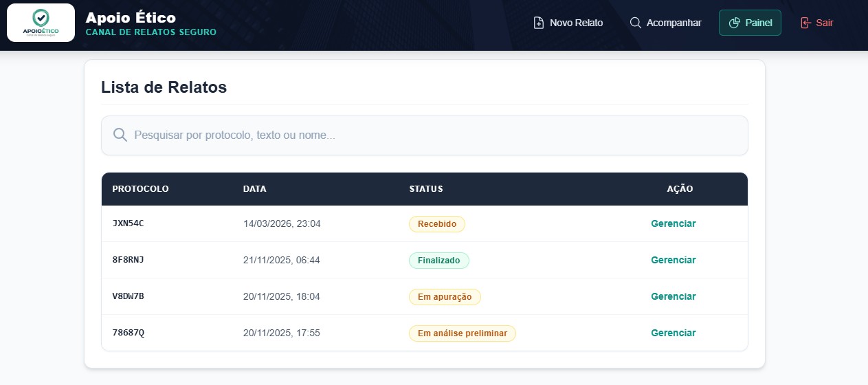Image resolution: width=868 pixels, height=385 pixels.
Task: Click the AÇÃO column header
Action: (x=680, y=189)
